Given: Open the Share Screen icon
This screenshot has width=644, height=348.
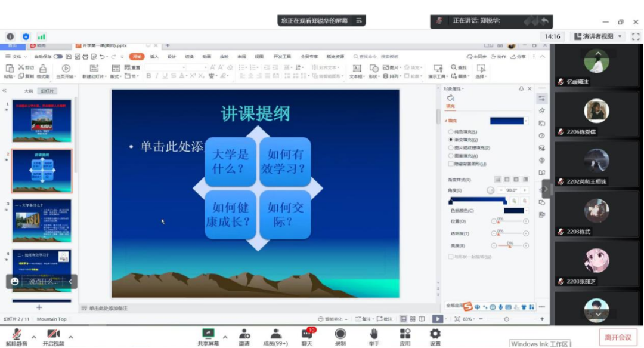Looking at the screenshot, I should click(x=208, y=334).
